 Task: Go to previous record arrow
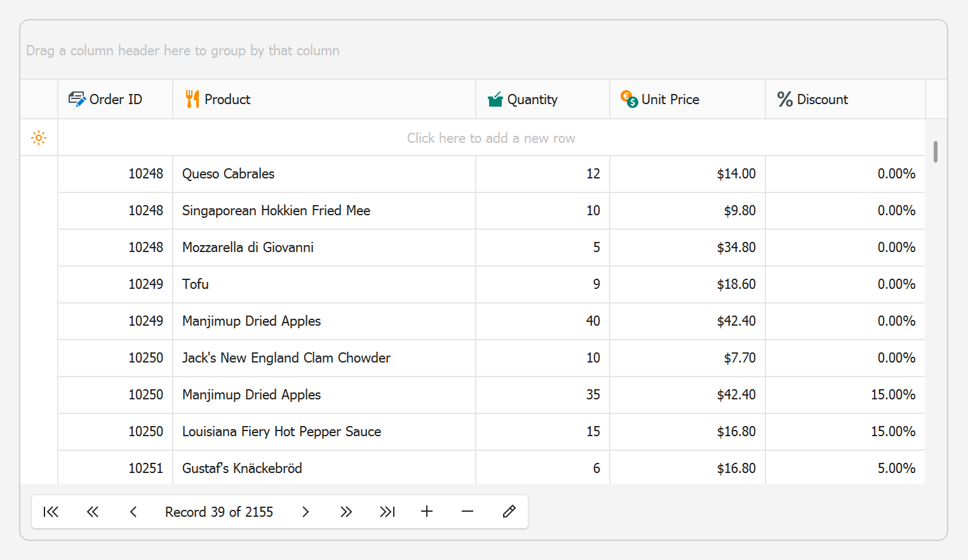133,512
